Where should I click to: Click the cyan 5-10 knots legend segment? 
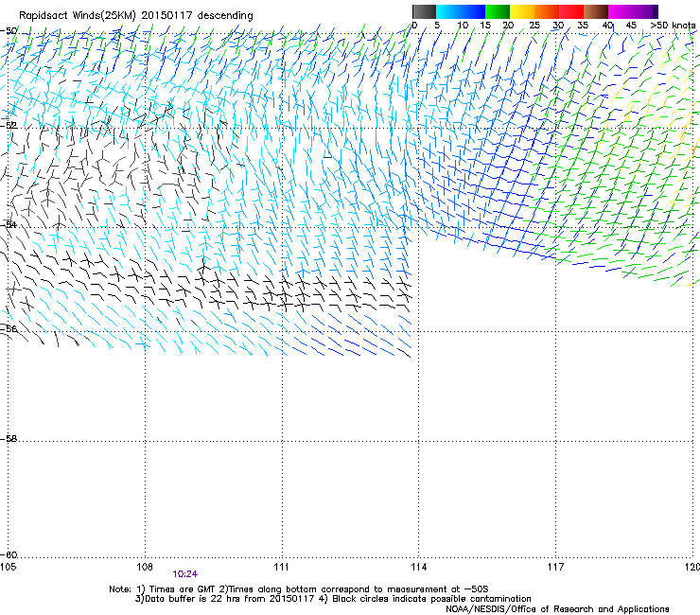(448, 11)
